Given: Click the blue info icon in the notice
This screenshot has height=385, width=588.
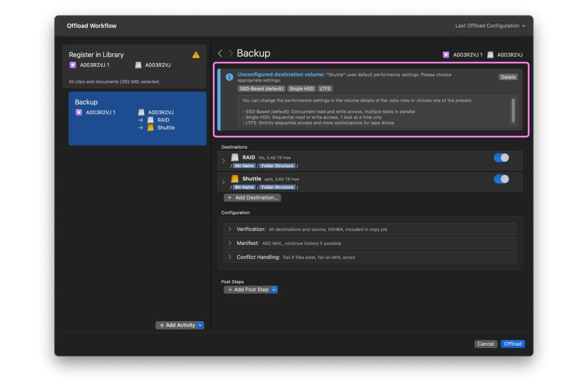Looking at the screenshot, I should [x=229, y=77].
